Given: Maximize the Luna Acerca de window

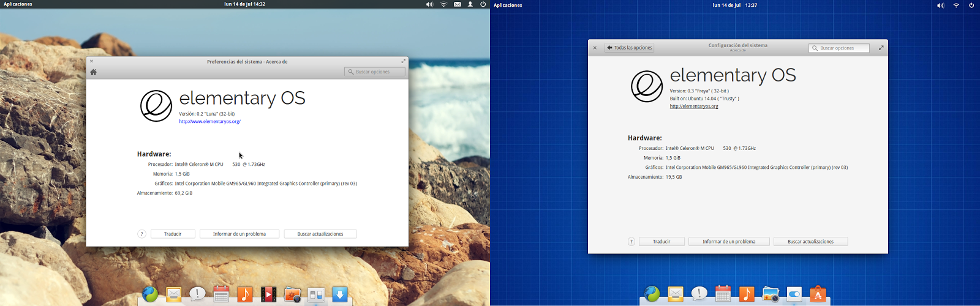Looking at the screenshot, I should [x=404, y=61].
